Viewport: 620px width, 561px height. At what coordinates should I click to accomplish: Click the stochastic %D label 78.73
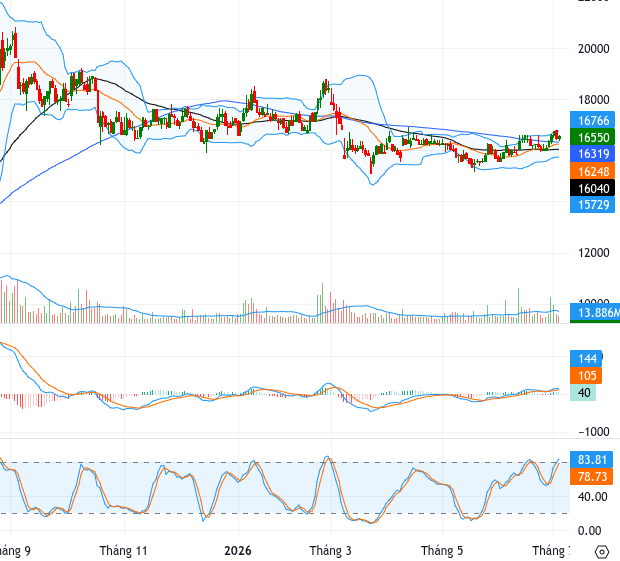pos(592,476)
